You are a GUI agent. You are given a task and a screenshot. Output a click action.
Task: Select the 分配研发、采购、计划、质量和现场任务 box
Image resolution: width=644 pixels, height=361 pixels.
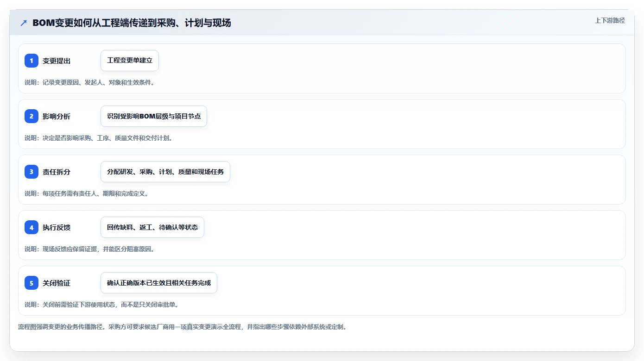pos(165,172)
